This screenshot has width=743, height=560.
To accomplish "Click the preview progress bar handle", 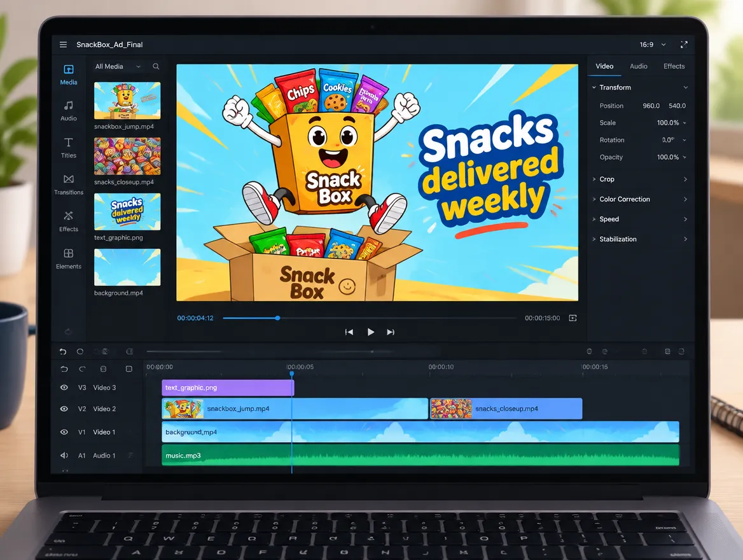I will click(x=278, y=318).
